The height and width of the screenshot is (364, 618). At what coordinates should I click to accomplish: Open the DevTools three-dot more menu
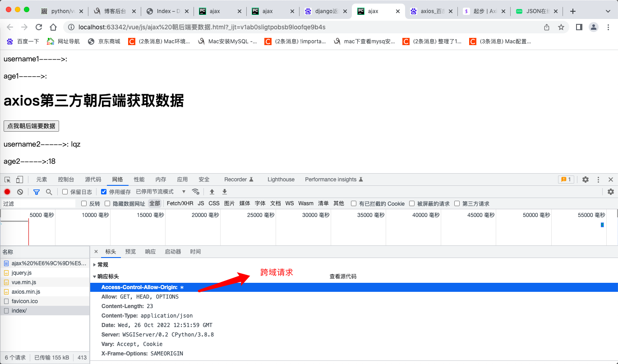(x=598, y=180)
